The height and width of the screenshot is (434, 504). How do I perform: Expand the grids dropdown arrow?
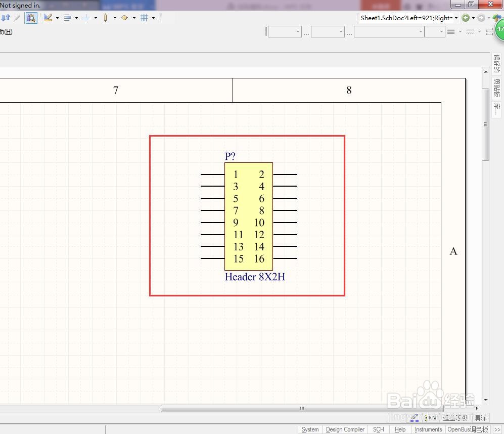point(153,18)
